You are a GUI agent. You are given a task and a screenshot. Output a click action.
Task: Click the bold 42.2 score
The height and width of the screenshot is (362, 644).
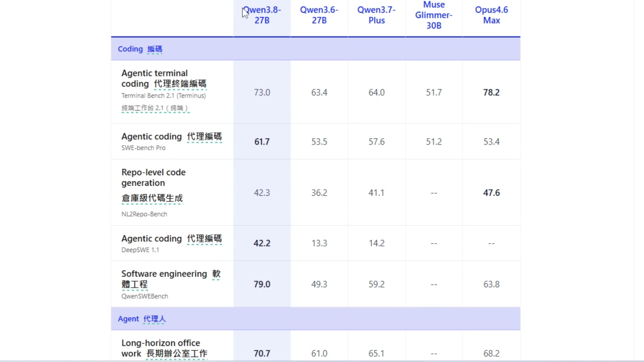[x=262, y=243]
